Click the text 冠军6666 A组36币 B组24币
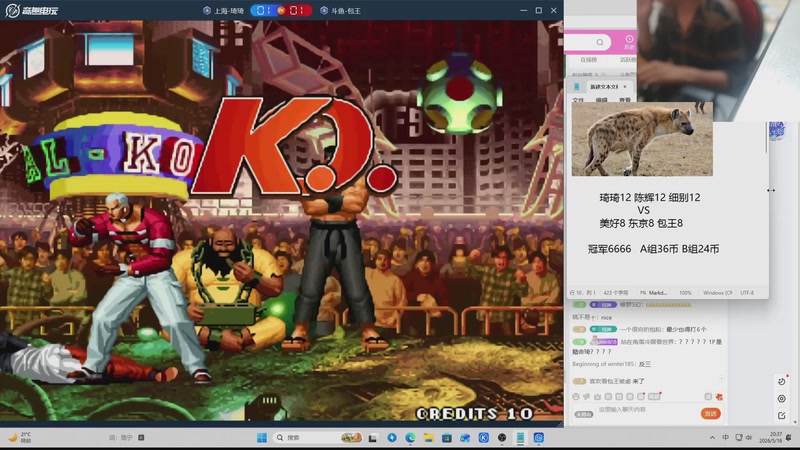This screenshot has width=800, height=450. tap(653, 249)
